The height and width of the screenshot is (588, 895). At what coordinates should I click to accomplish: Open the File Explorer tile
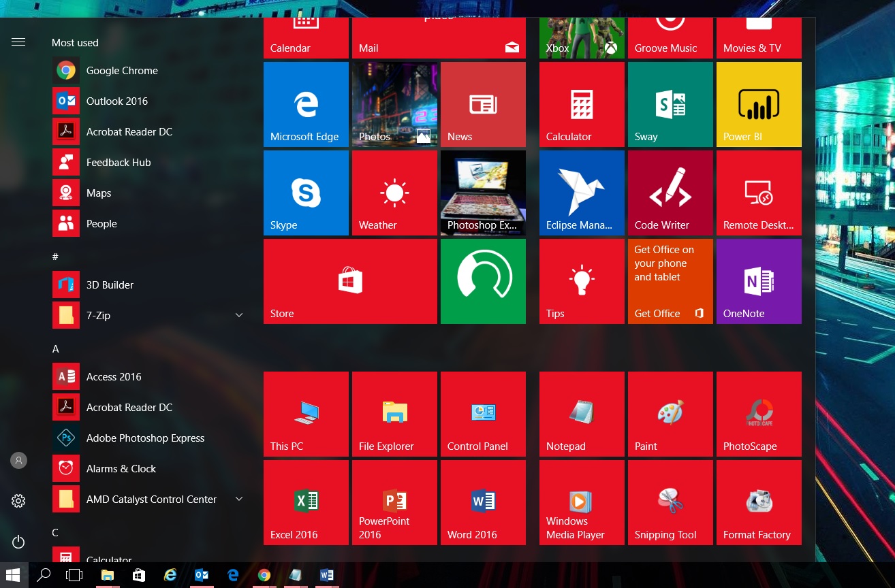click(394, 414)
